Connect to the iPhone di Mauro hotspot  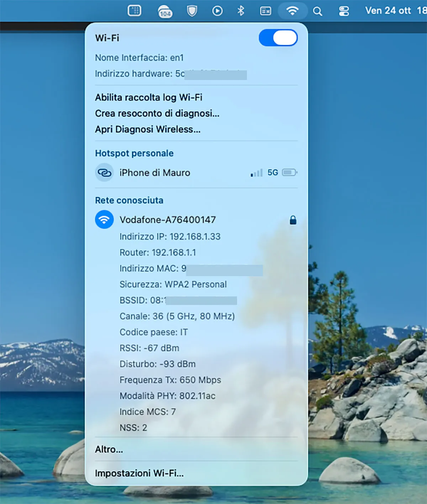[x=155, y=172]
